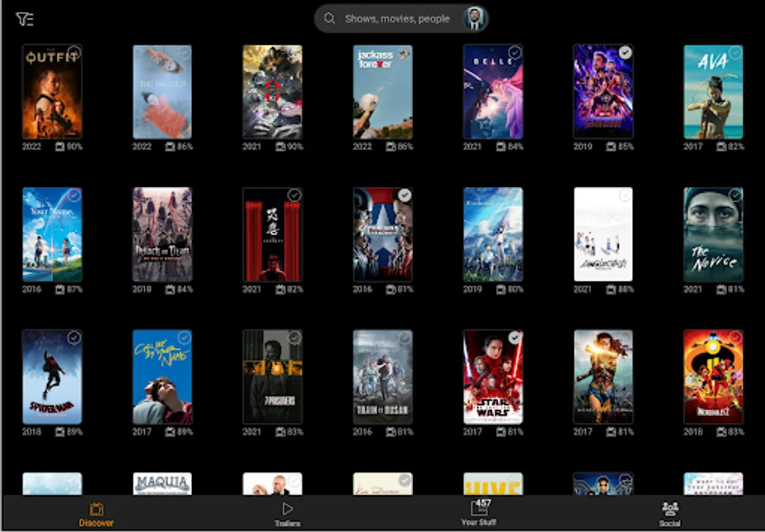Viewport: 765px width, 532px height.
Task: Switch to the Trailers tab
Action: pos(287,514)
